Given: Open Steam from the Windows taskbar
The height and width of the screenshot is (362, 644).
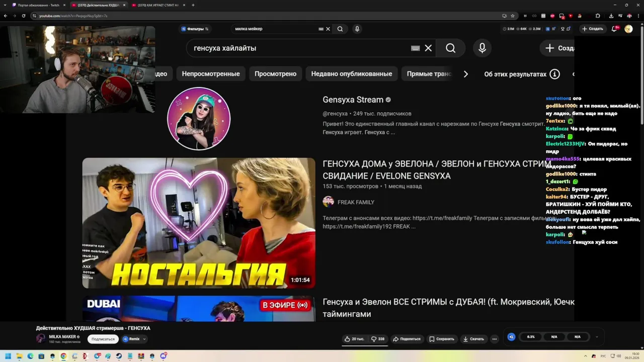Looking at the screenshot, I should (x=119, y=356).
